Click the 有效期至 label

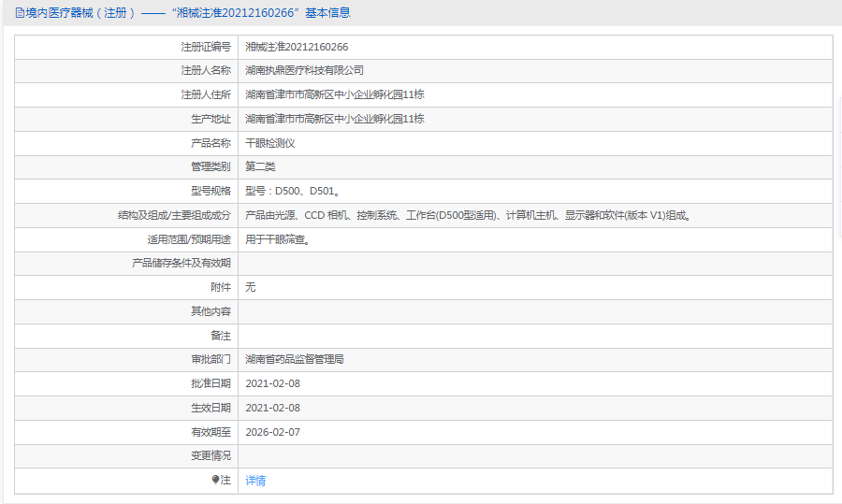211,432
